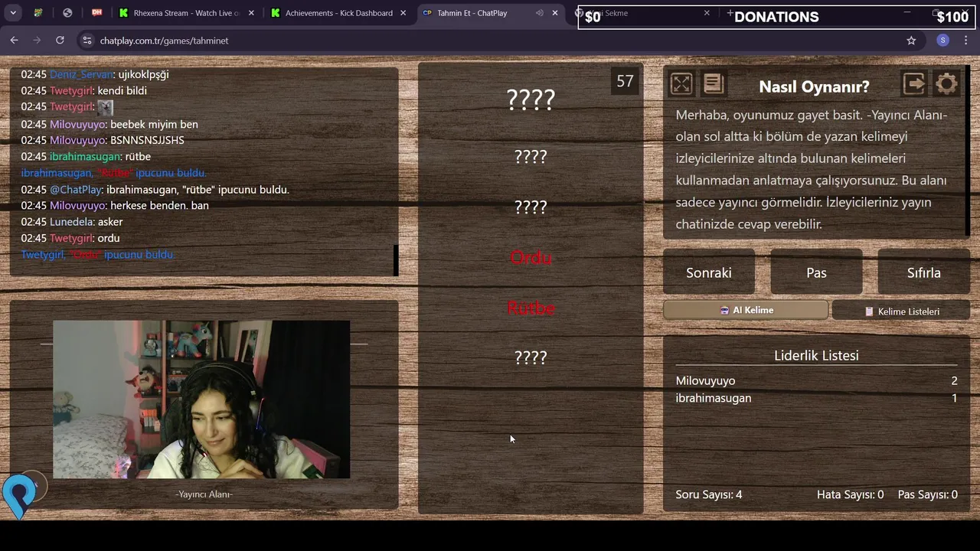The width and height of the screenshot is (980, 551).
Task: Open the Chrome three-dot menu
Action: pyautogui.click(x=965, y=41)
